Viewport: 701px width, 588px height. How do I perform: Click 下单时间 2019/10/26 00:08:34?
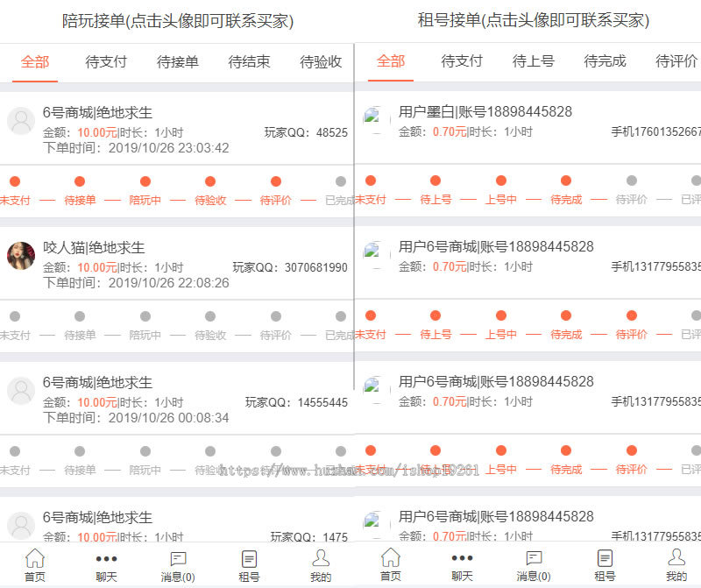(x=136, y=418)
